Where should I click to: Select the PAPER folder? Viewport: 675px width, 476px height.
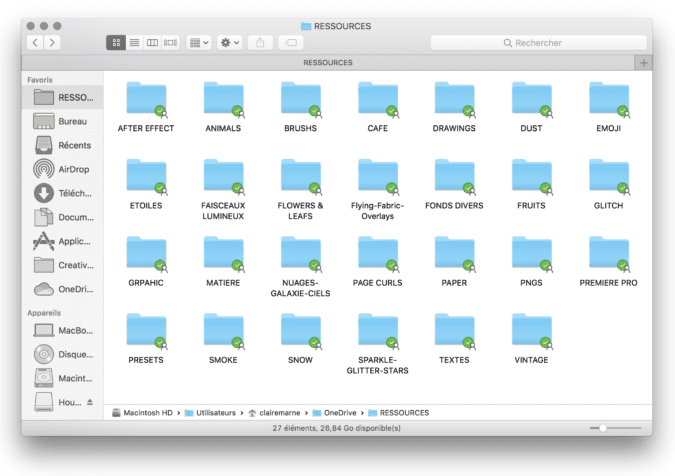(454, 262)
